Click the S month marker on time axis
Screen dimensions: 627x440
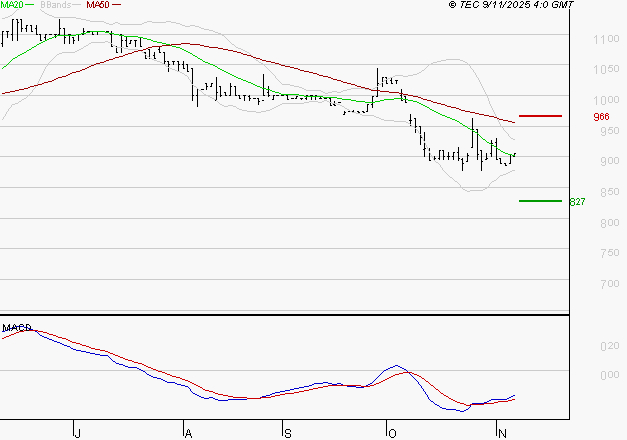point(288,433)
